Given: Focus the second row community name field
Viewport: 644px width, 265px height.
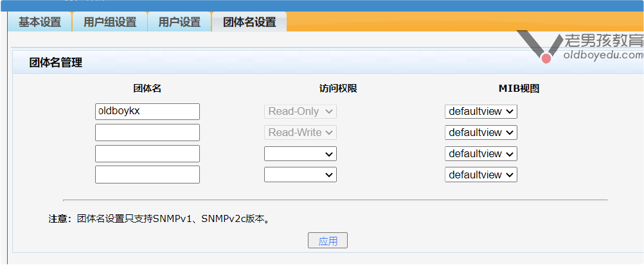Looking at the screenshot, I should pos(147,133).
